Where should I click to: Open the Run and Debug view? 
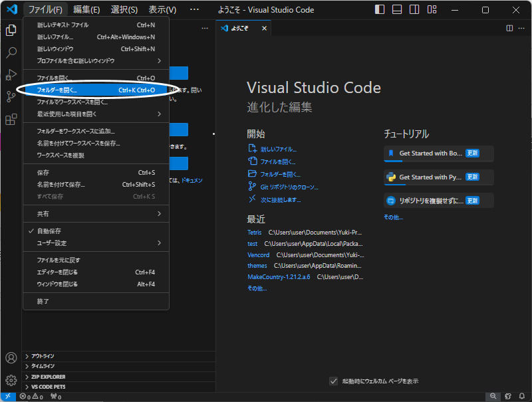click(11, 75)
